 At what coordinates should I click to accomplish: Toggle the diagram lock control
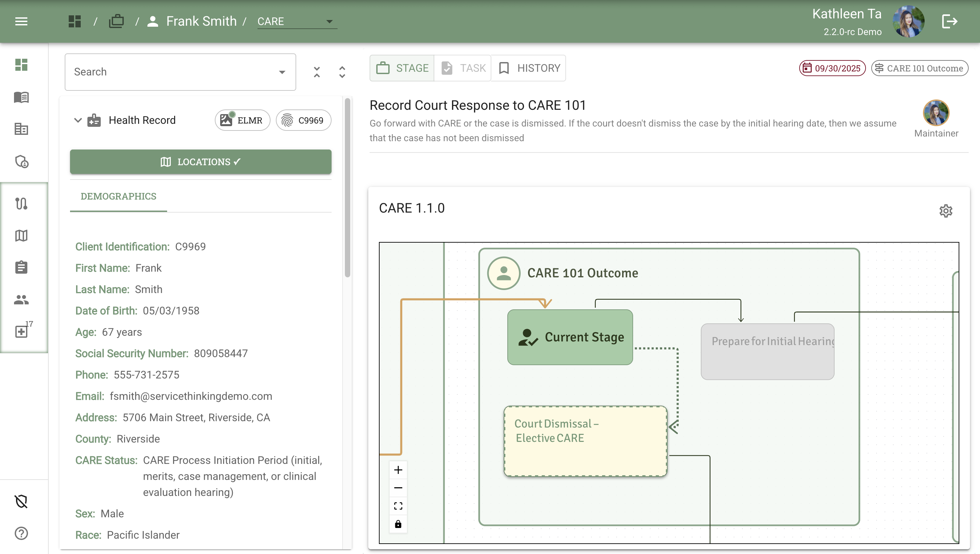point(398,524)
